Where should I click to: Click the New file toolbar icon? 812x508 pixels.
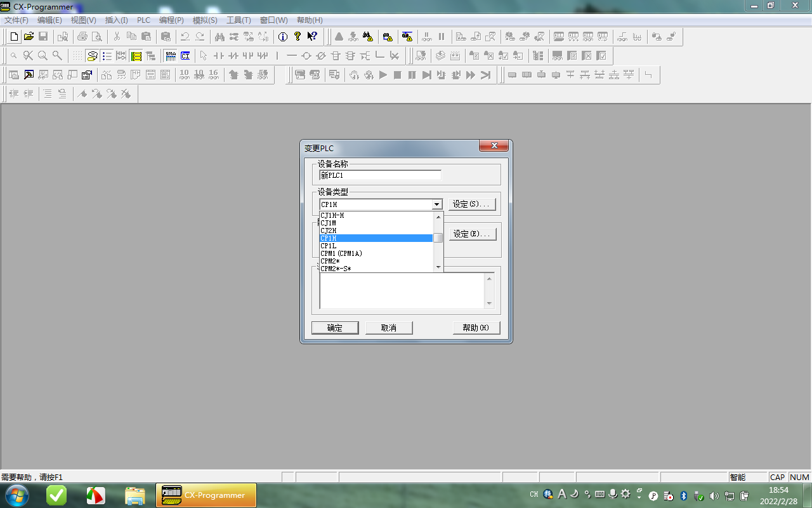[14, 37]
